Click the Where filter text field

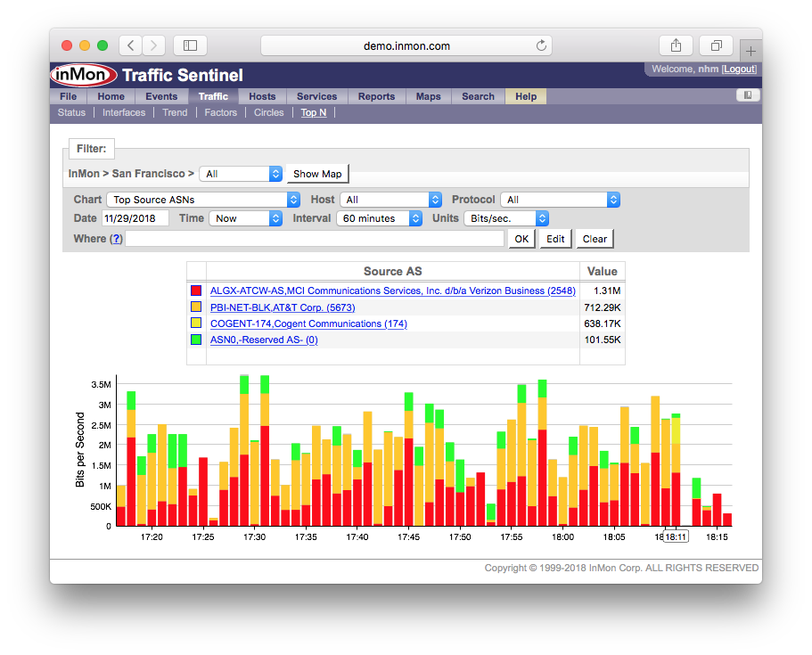[315, 239]
